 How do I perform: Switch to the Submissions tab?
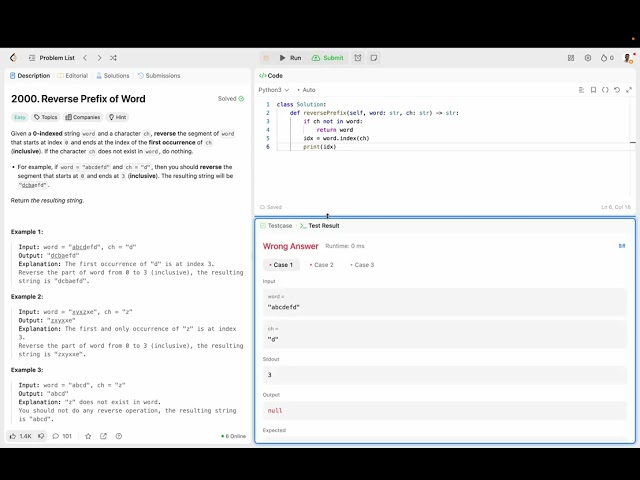click(159, 76)
